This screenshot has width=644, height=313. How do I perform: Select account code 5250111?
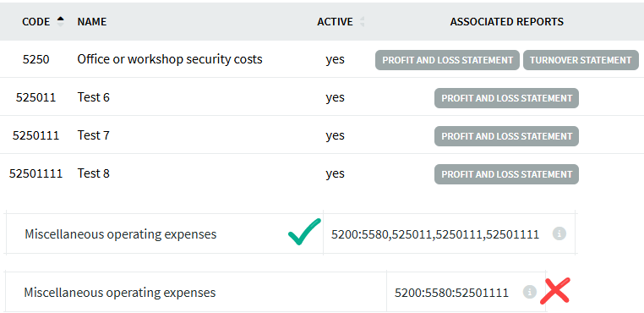(x=35, y=135)
